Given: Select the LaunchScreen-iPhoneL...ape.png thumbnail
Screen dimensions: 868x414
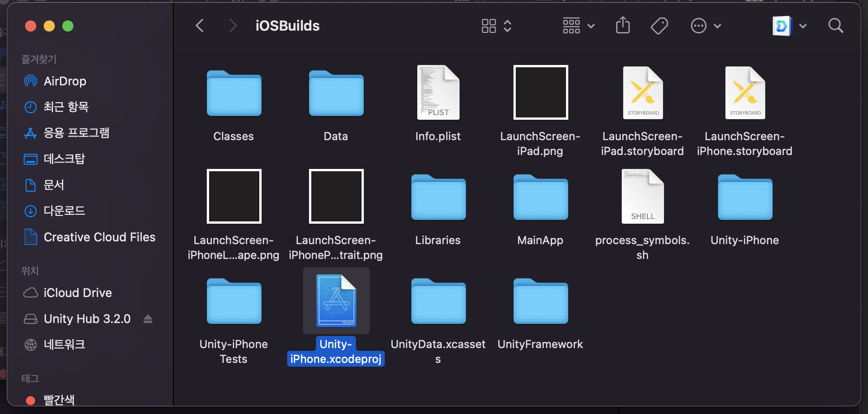Looking at the screenshot, I should coord(234,196).
